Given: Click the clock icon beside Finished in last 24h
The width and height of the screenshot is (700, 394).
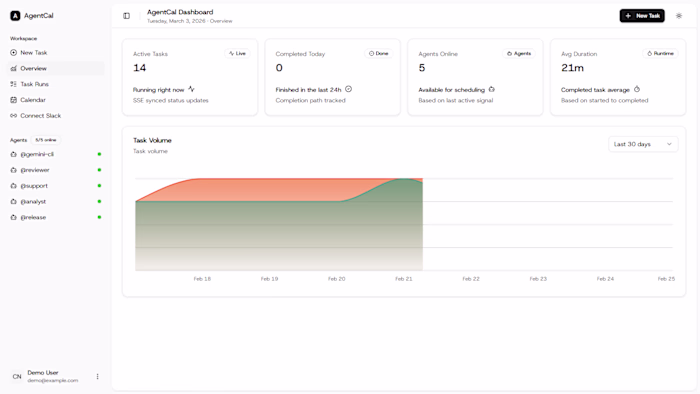Looking at the screenshot, I should coord(349,89).
